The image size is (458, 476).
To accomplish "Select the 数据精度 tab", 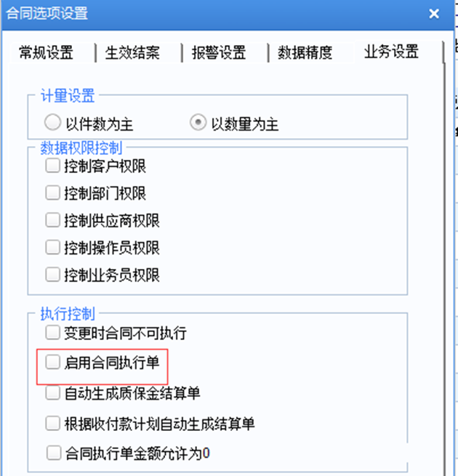I will 305,52.
